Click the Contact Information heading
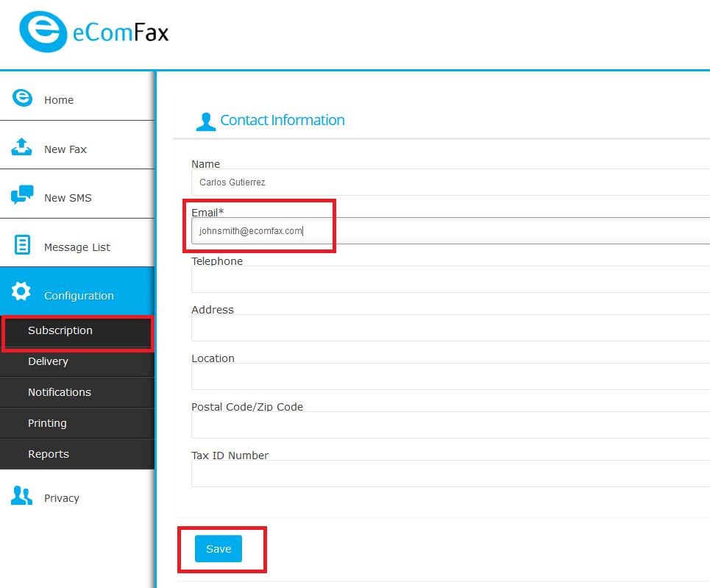Viewport: 710px width, 588px height. [282, 120]
